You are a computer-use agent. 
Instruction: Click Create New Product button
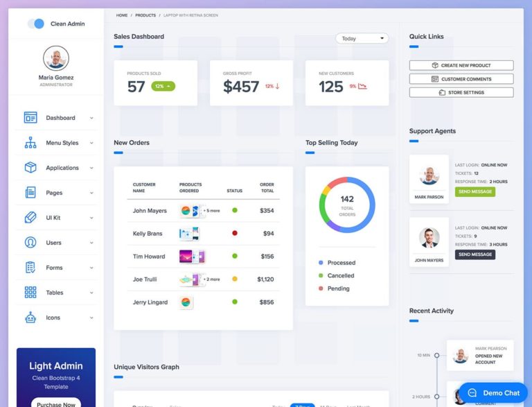pos(461,65)
